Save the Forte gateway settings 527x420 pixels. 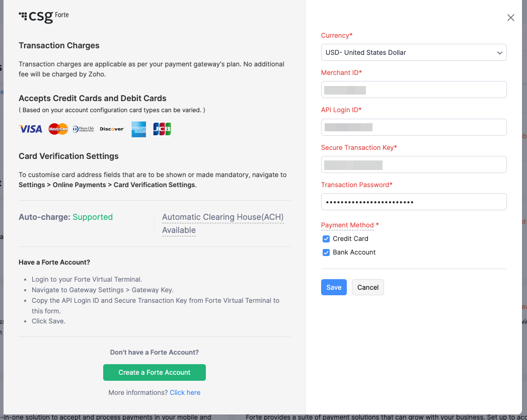(334, 287)
